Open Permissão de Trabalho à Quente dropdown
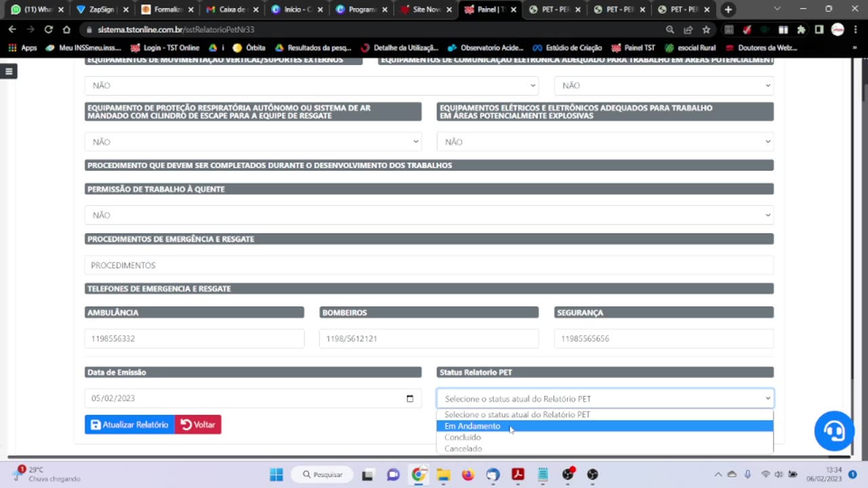 [x=429, y=215]
